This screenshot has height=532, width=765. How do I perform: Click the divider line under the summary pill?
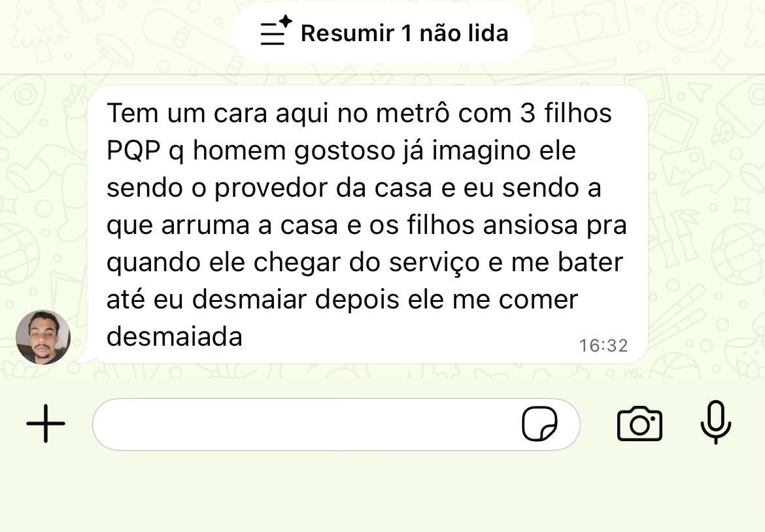tap(382, 74)
